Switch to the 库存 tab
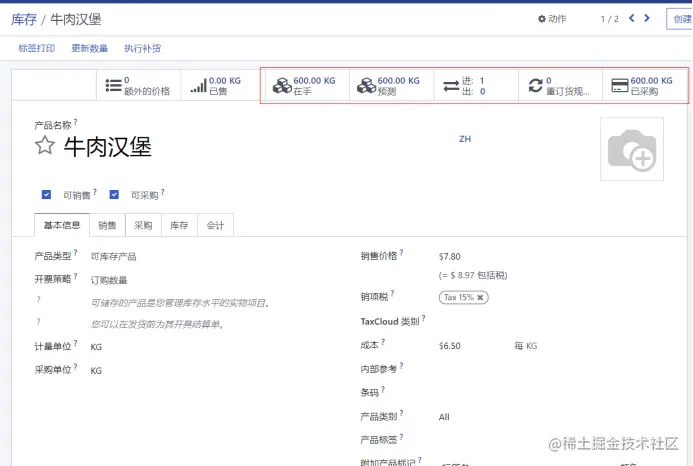This screenshot has height=466, width=693. point(179,225)
